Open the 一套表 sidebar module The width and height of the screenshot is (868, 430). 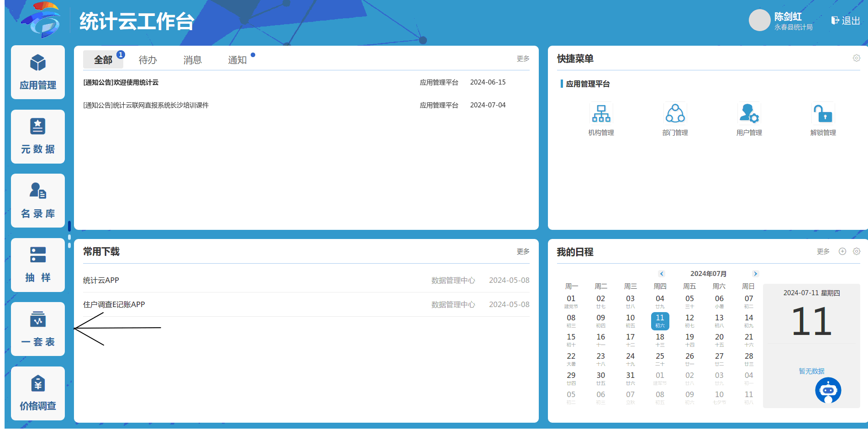point(38,329)
